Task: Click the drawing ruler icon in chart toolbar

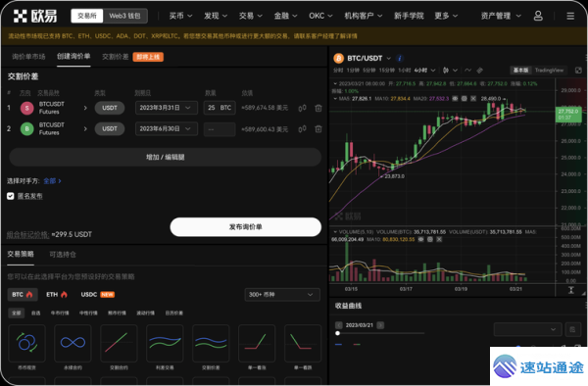Action: coord(479,71)
